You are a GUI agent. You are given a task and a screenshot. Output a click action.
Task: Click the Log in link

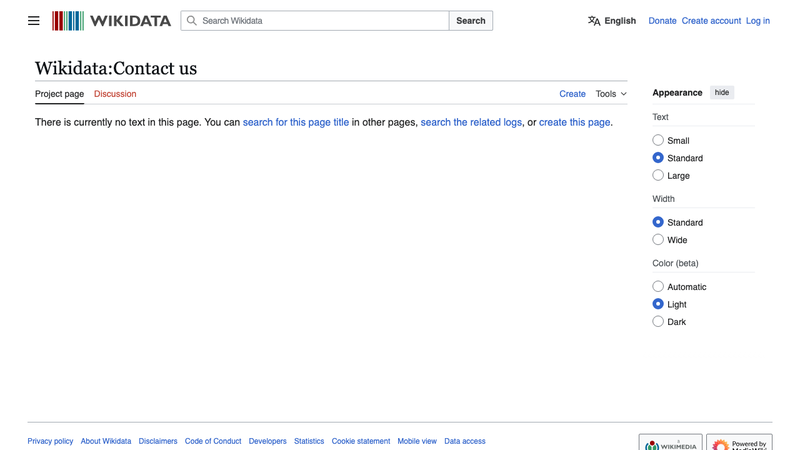758,21
